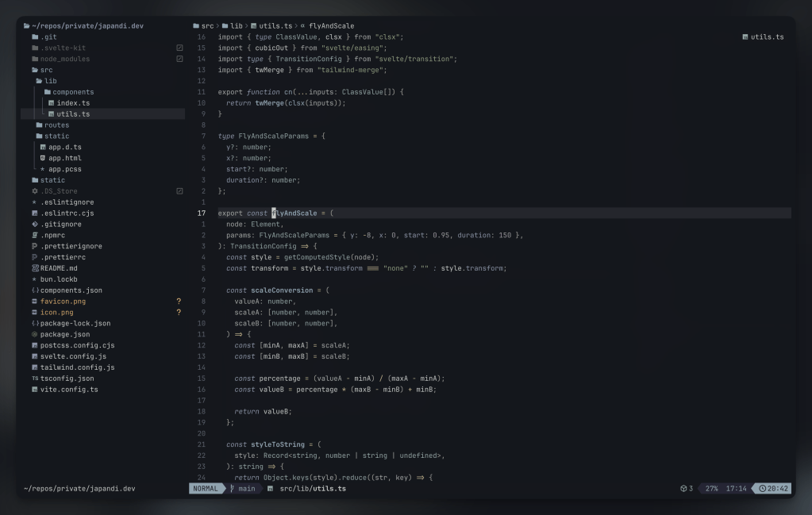Click the .DS_Store gear icon

tap(34, 191)
